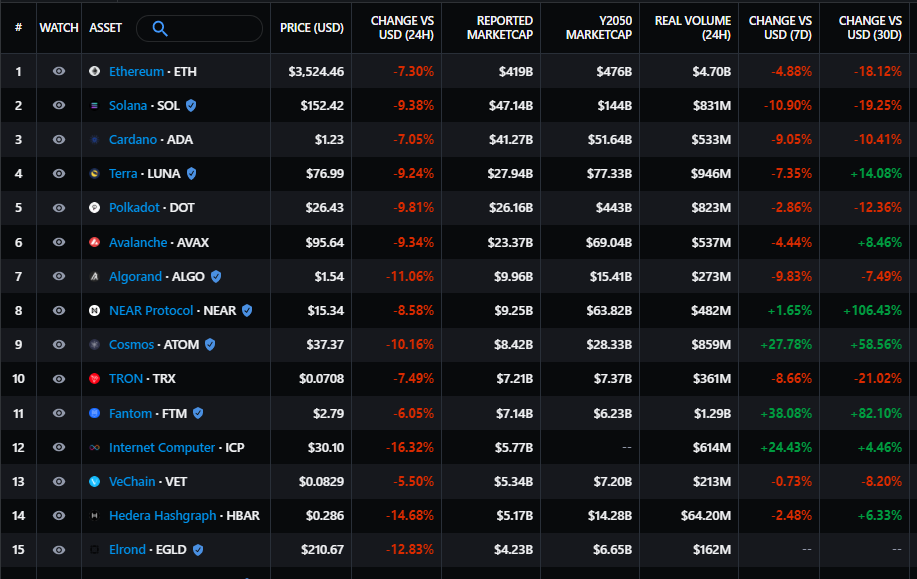Click the Cosmos coin logo icon
917x579 pixels.
pos(94,344)
